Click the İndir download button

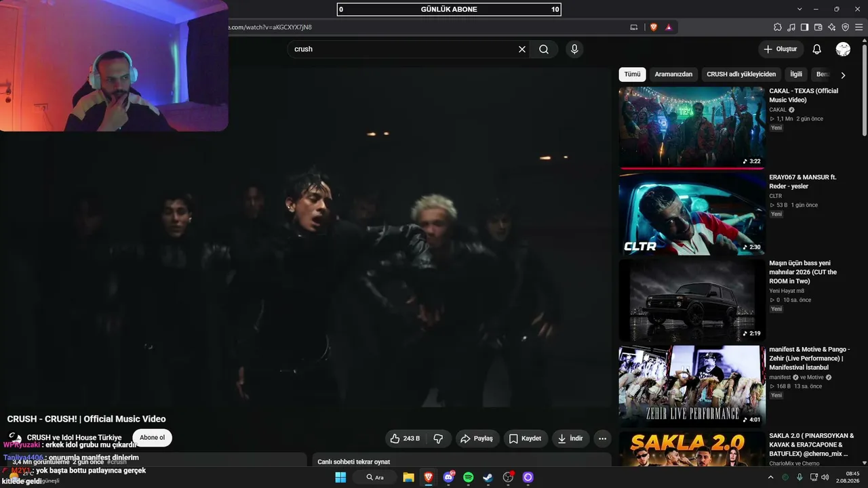(570, 439)
